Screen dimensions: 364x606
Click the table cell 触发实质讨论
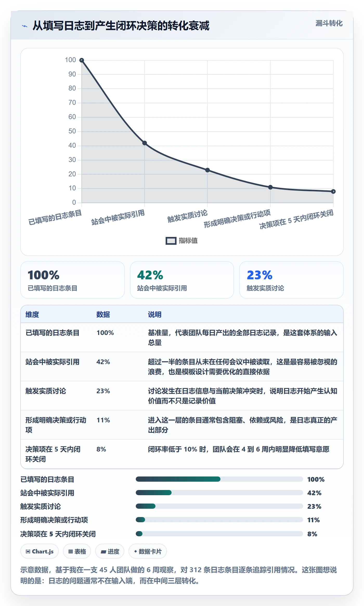(46, 391)
